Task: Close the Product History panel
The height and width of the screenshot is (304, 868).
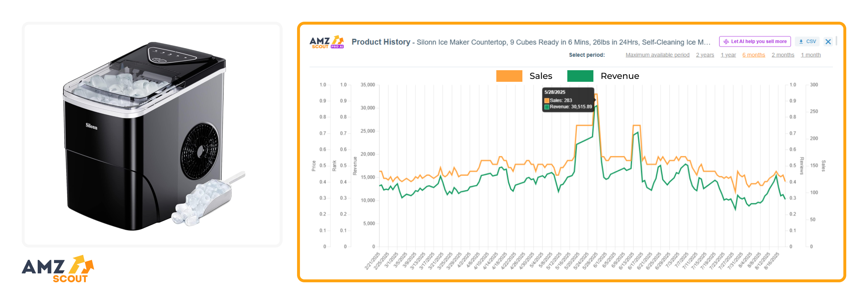Action: click(x=828, y=42)
